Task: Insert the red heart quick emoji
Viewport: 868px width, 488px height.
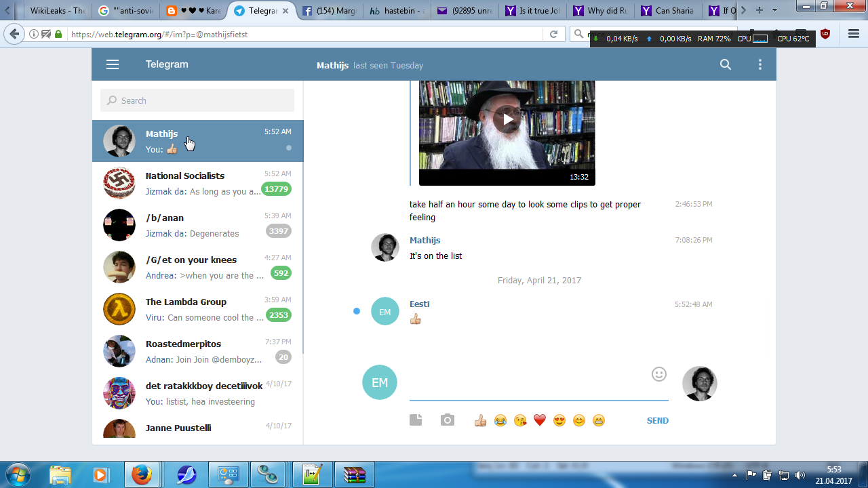Action: click(540, 421)
